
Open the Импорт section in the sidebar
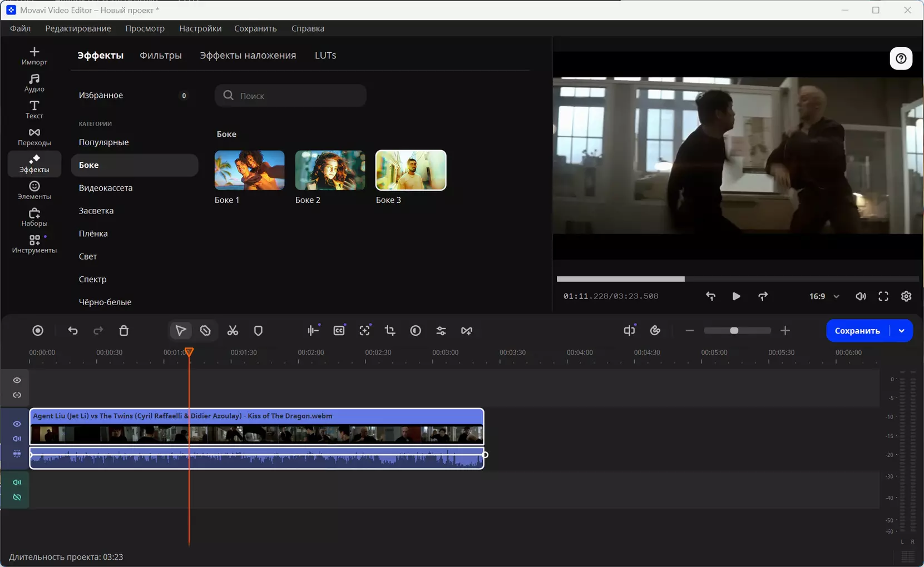(34, 56)
